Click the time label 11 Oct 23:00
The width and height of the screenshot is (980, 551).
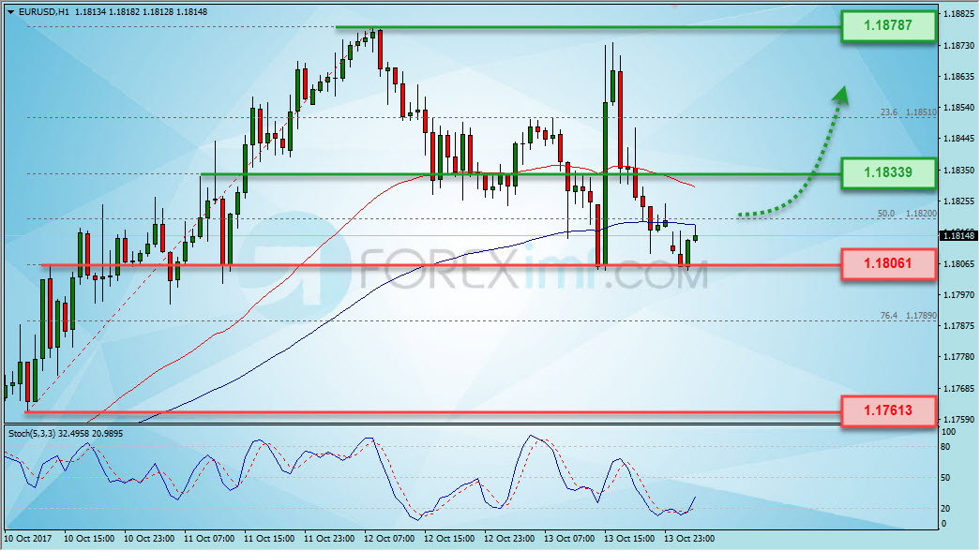[x=329, y=539]
